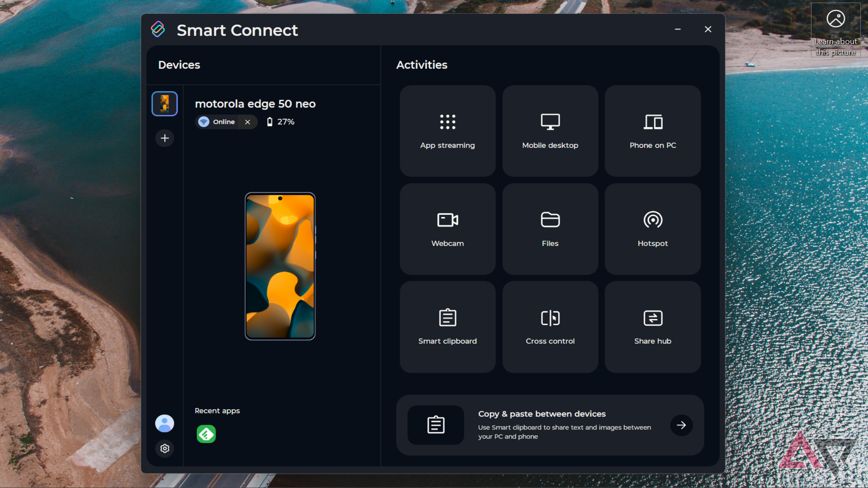The image size is (868, 488).
Task: Open the Webcam activity
Action: coord(448,229)
